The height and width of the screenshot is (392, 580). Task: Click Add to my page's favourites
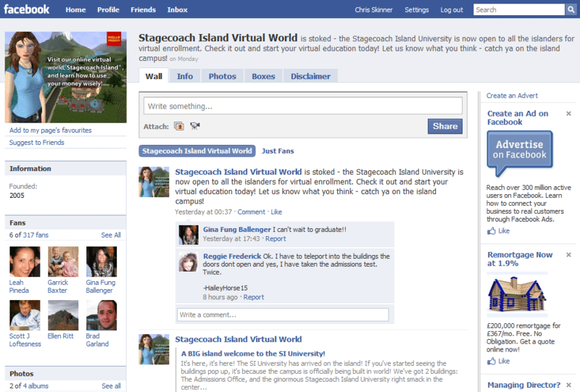[50, 130]
